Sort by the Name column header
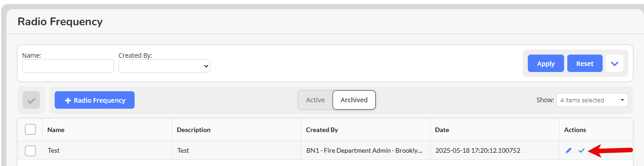 click(x=56, y=130)
